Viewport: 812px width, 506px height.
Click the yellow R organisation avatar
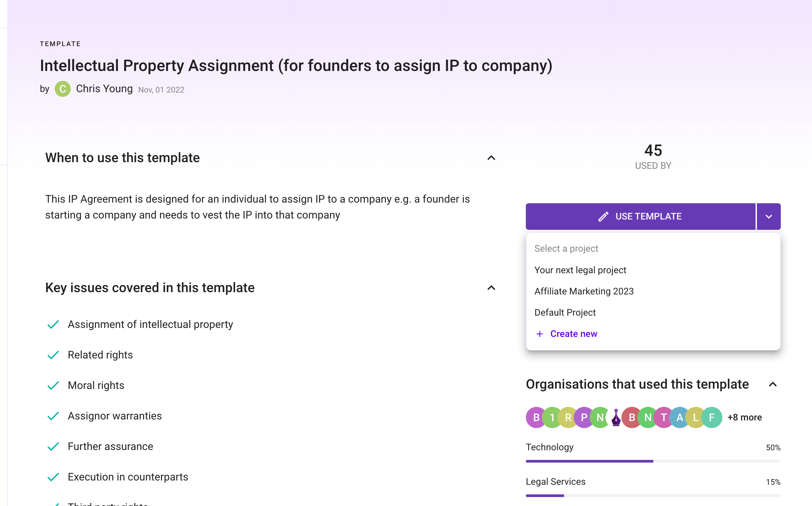click(x=568, y=417)
